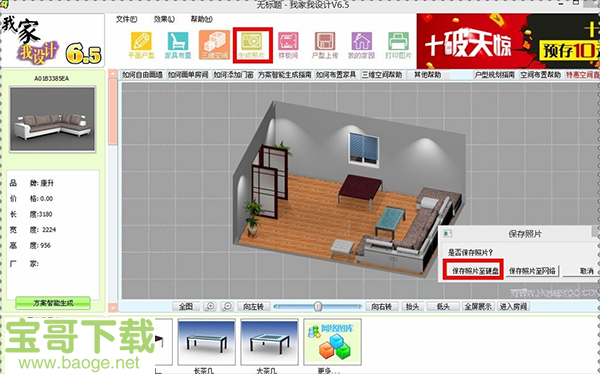Screen dimensions: 600x374
Task: Click the 全图 view button
Action: [x=186, y=306]
